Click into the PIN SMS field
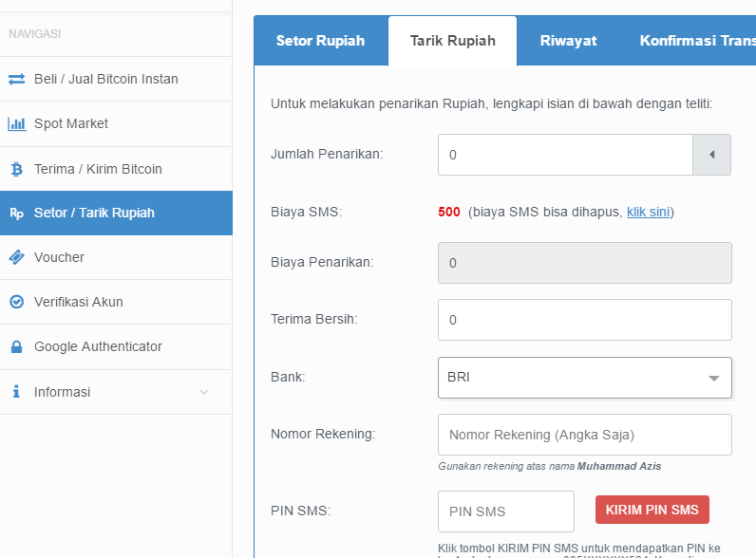 [x=505, y=511]
